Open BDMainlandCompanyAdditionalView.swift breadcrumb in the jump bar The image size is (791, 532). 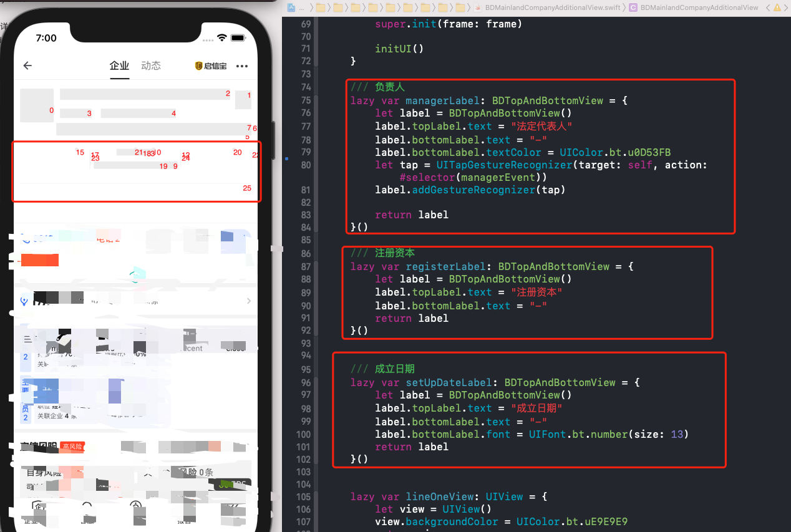[x=553, y=7]
